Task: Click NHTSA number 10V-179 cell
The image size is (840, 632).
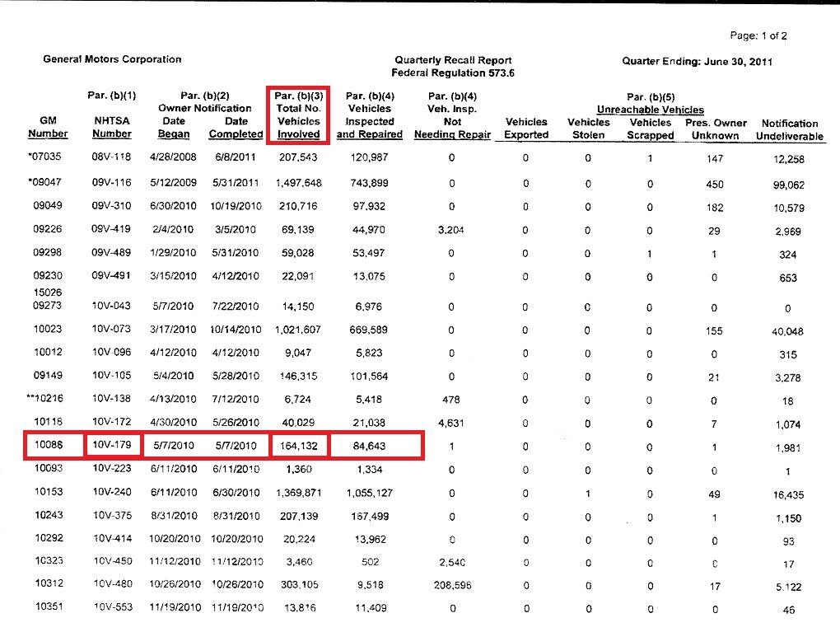Action: click(x=112, y=446)
